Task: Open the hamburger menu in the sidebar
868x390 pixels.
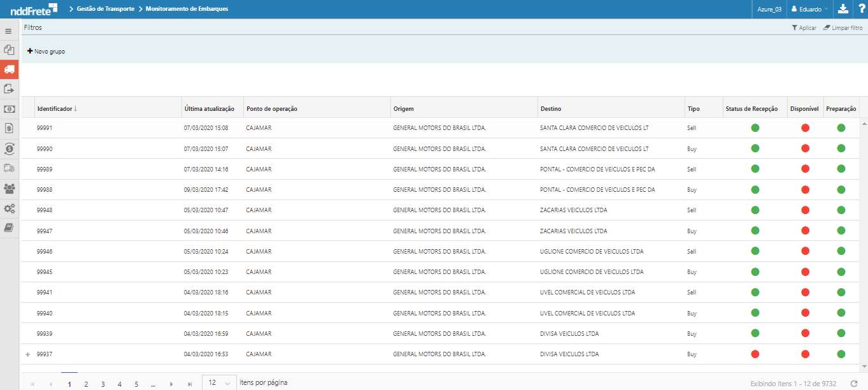Action: click(9, 31)
